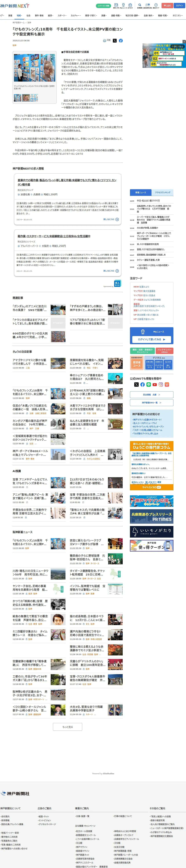Open the 法人コースがリニューアル notice link

point(145,423)
